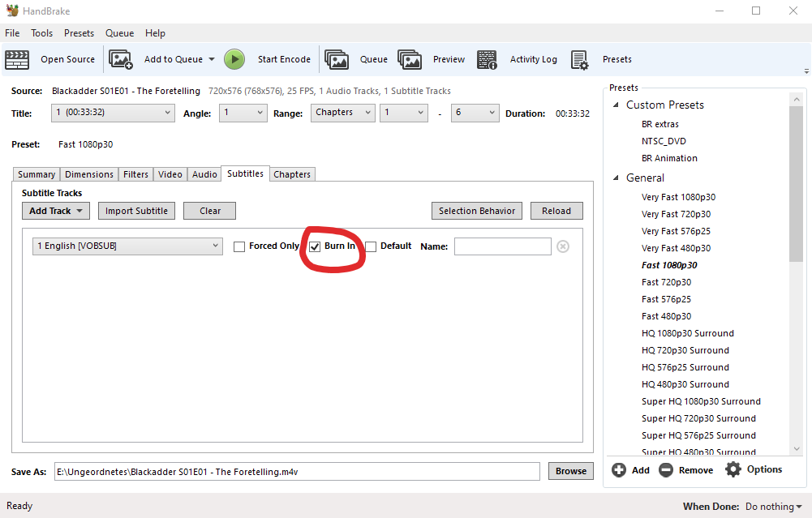Viewport: 812px width, 518px height.
Task: Click the minus icon to remove preset
Action: coord(666,470)
